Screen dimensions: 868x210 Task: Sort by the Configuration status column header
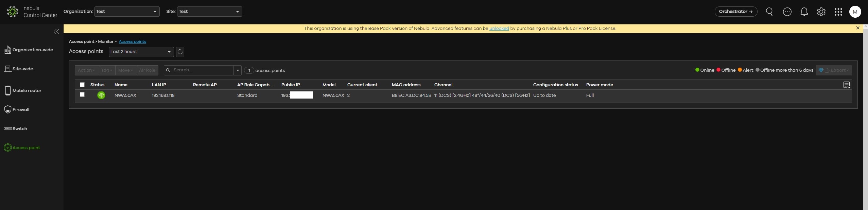[556, 85]
